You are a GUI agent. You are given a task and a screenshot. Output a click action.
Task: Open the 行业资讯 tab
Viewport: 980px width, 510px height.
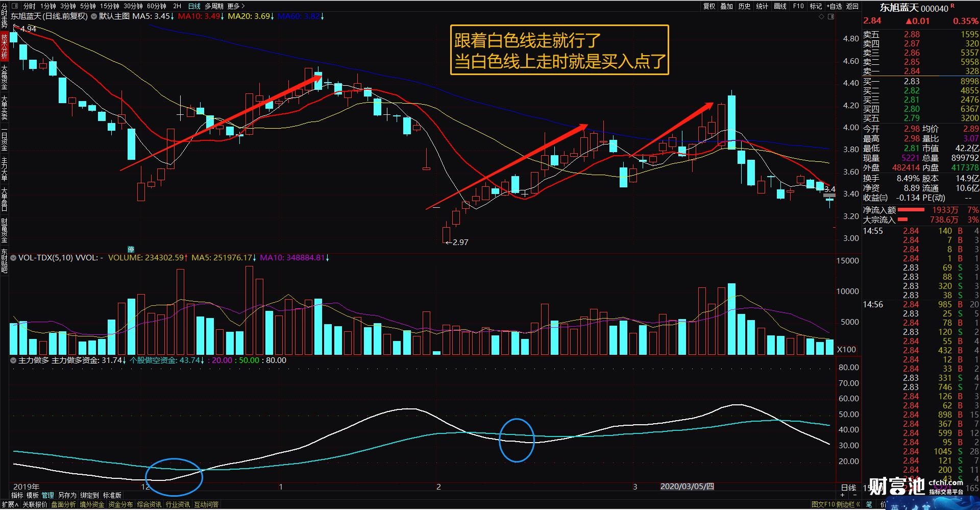[x=178, y=504]
